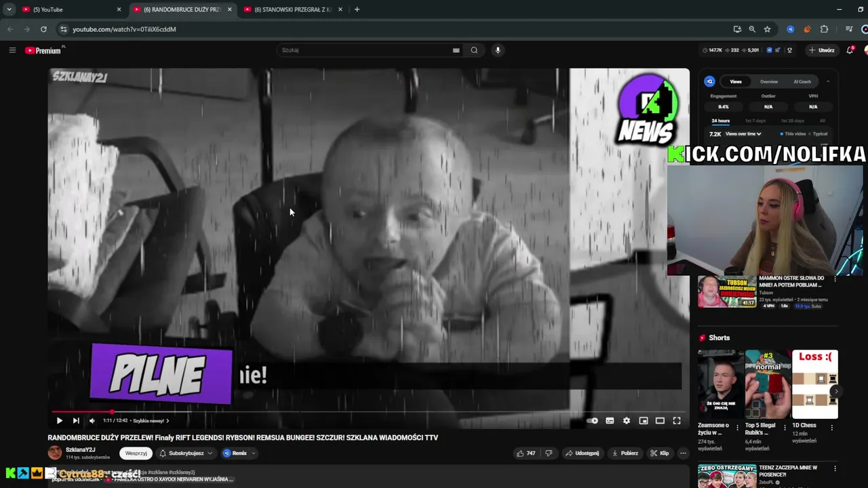
Task: Collapse the vidIQ panel chevron
Action: coord(827,81)
